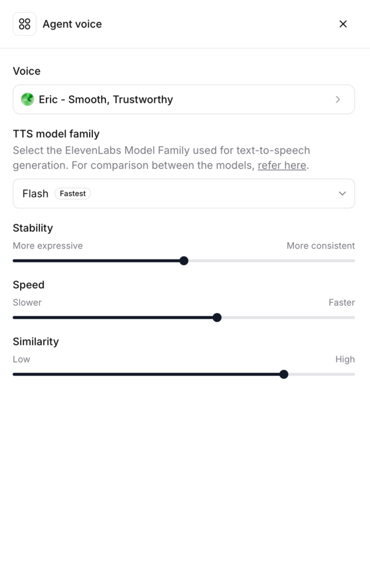Click the TTS model family heading
This screenshot has height=588, width=370.
56,134
